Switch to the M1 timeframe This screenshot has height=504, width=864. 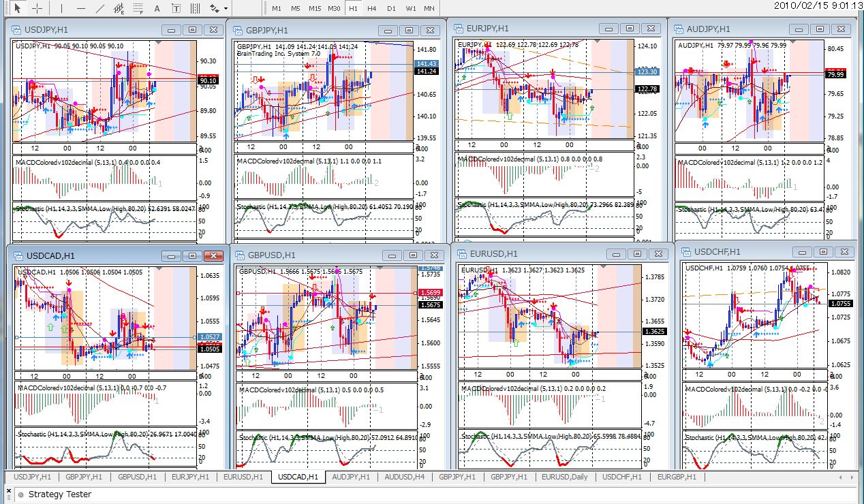(x=276, y=8)
